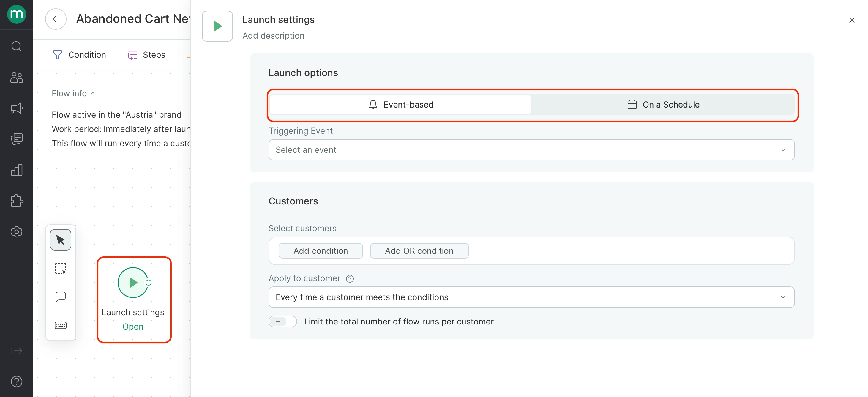The width and height of the screenshot is (868, 397).
Task: Expand the sidebar with the arrow icon
Action: click(x=17, y=350)
